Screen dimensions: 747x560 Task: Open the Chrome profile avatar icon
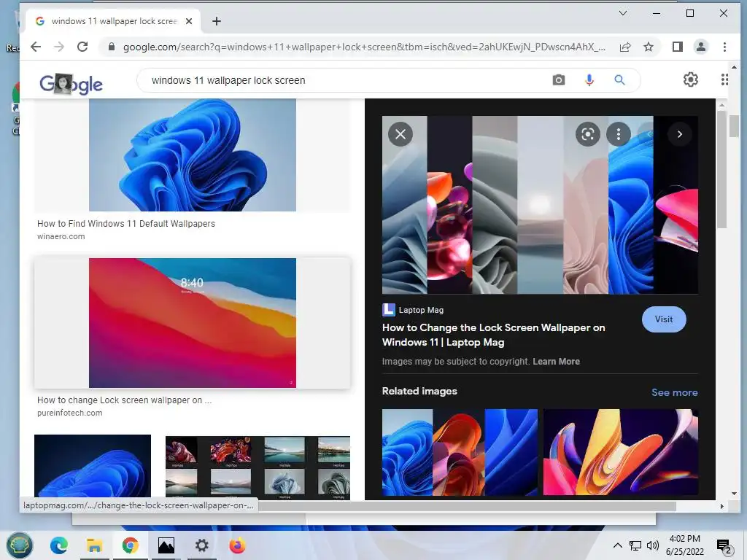[701, 47]
